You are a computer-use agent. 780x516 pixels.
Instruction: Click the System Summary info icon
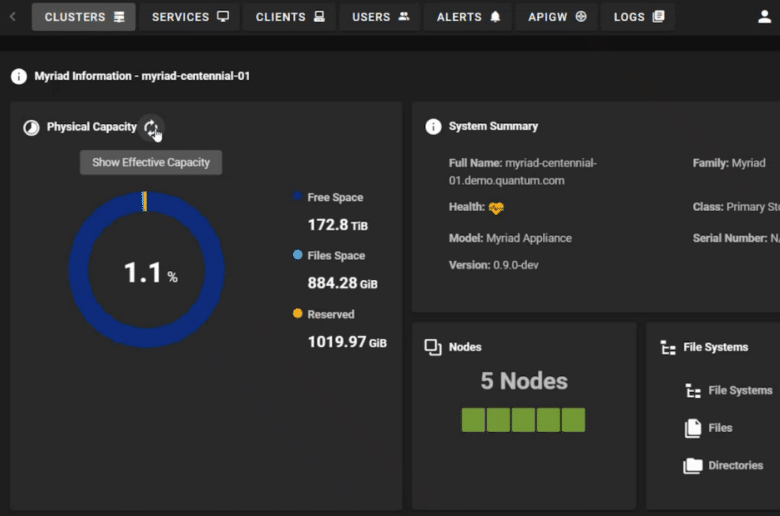click(433, 126)
